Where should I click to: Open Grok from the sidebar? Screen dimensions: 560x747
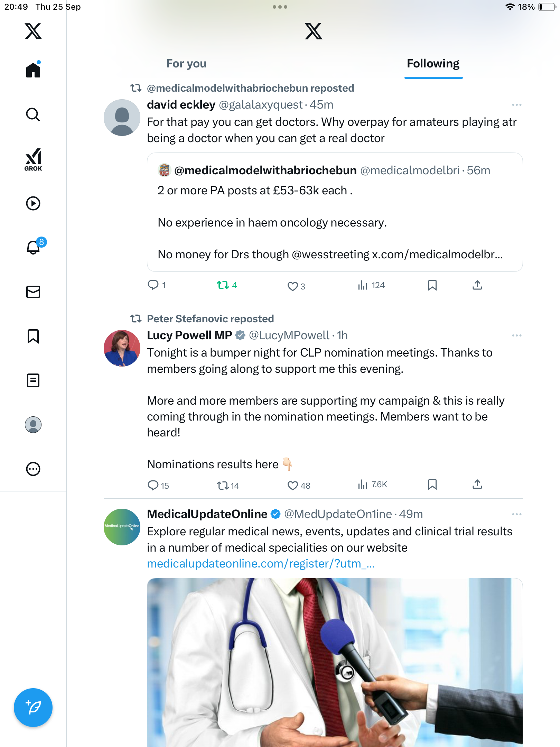[33, 160]
